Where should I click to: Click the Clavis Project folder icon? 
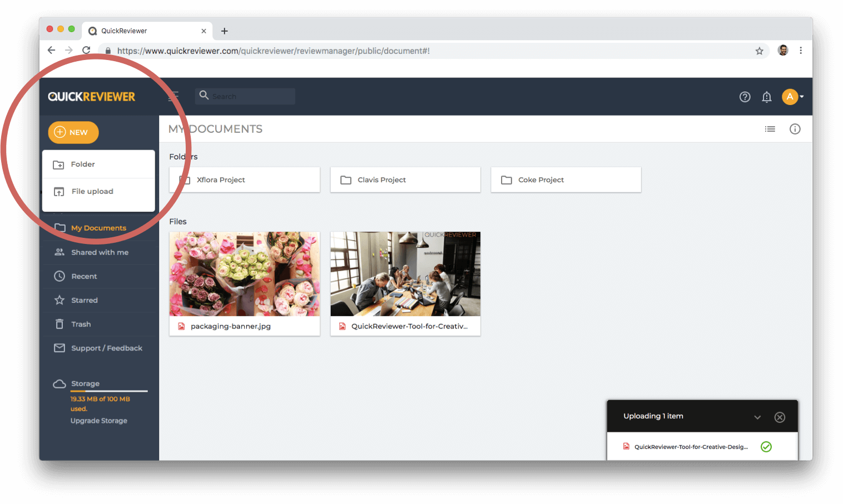346,180
